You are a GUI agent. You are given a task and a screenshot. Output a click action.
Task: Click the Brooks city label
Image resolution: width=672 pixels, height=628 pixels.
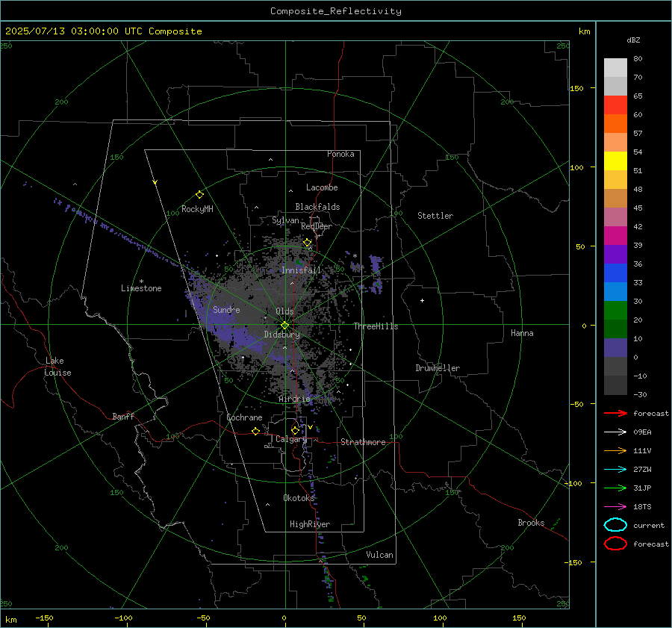[x=531, y=523]
